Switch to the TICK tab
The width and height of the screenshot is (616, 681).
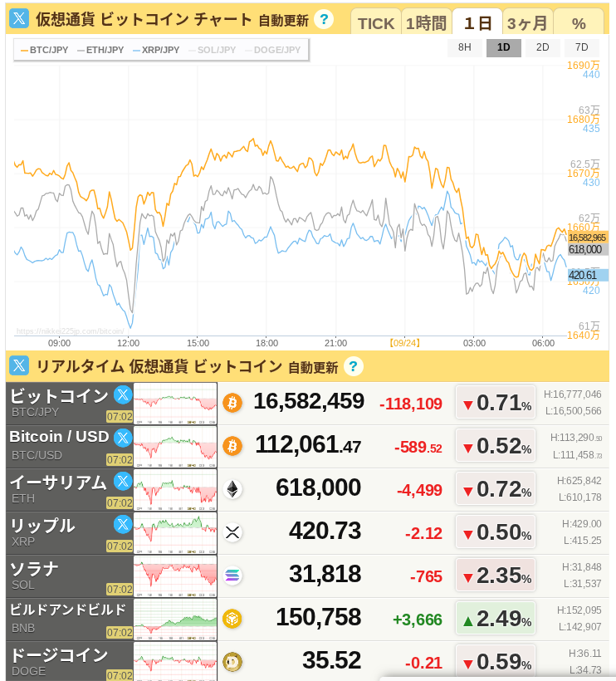[x=375, y=22]
